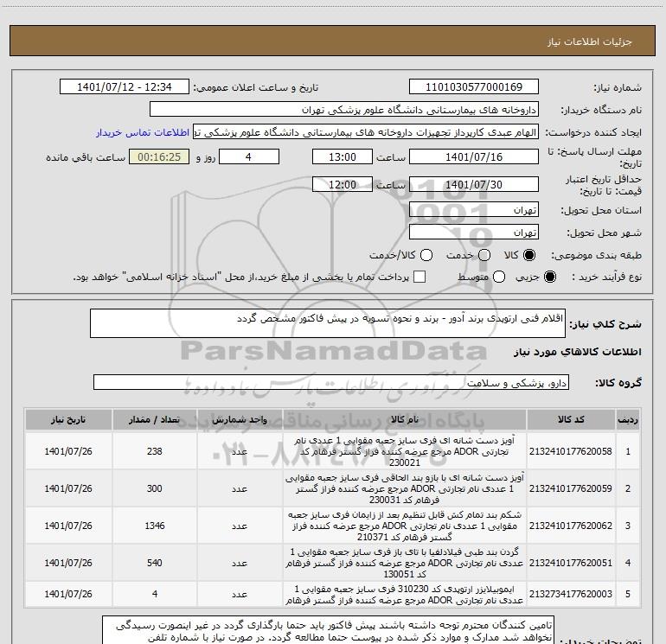Image resolution: width=666 pixels, height=644 pixels.
Task: Click the request creator field الهام عبدی
Action: click(x=366, y=132)
